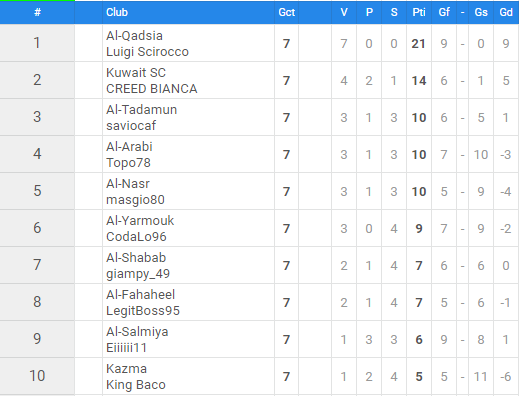Screen dimensions: 519x396
Task: Click the saviocaf manager name
Action: tap(131, 126)
